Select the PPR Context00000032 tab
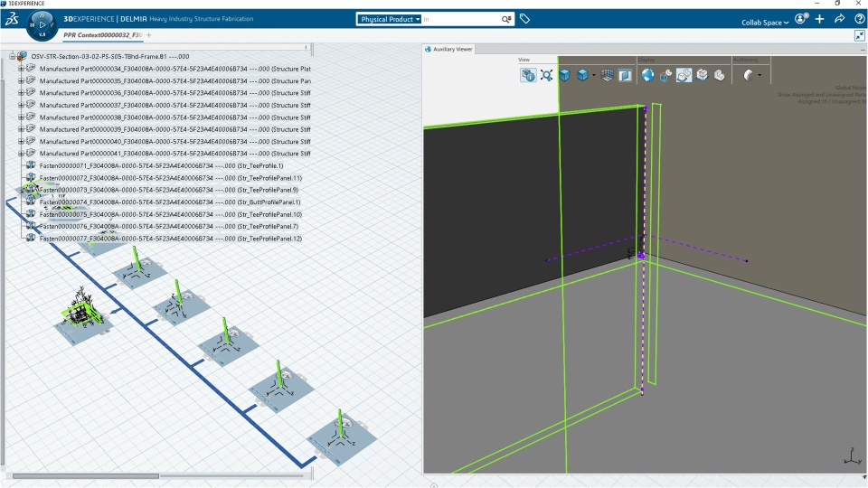868x488 pixels. click(x=102, y=35)
